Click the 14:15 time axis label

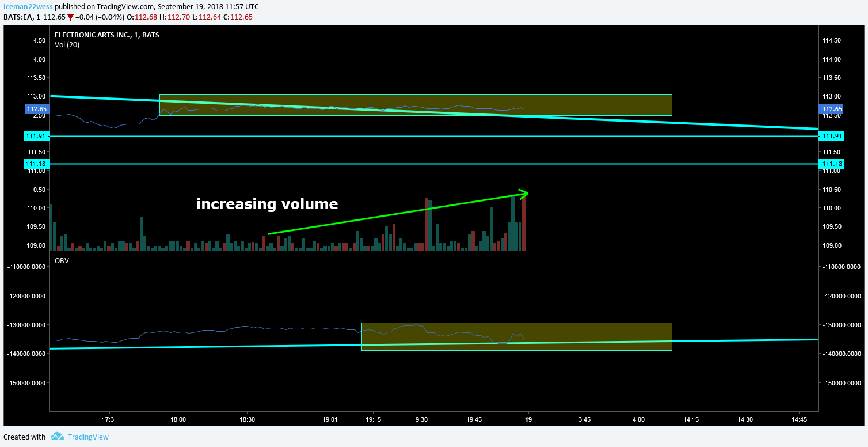[691, 419]
